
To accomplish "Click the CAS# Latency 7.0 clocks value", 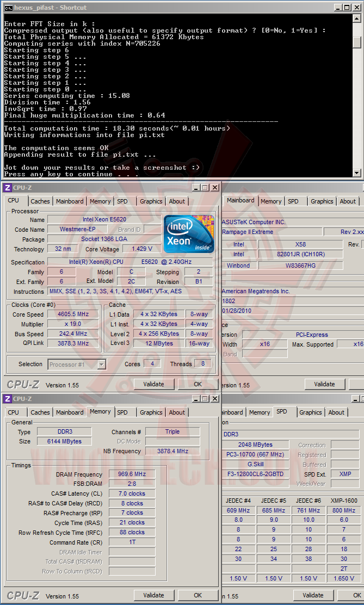I will point(132,493).
